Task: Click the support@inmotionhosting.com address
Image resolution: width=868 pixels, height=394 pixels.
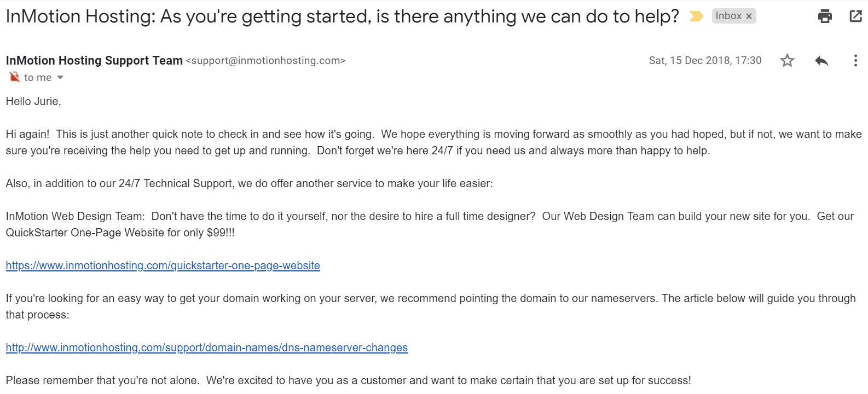Action: [x=265, y=61]
